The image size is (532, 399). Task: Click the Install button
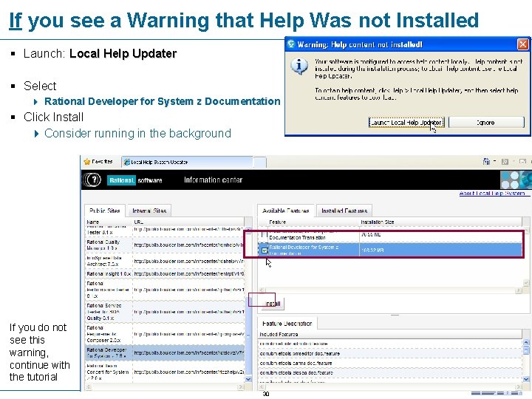[x=273, y=304]
